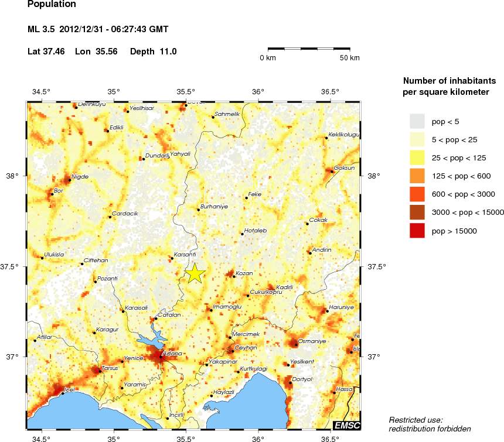The width and height of the screenshot is (504, 442).
Task: Click the Adana city marker dot
Action: click(161, 355)
